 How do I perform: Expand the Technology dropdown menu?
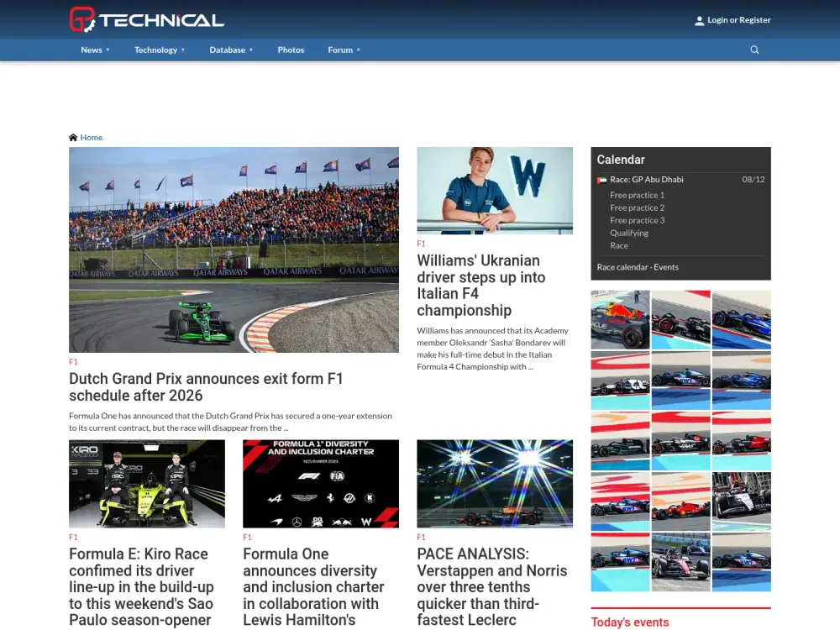tap(159, 50)
